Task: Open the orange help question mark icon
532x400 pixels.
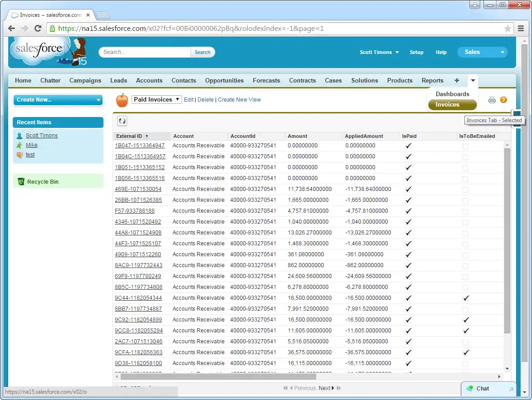Action: click(503, 100)
